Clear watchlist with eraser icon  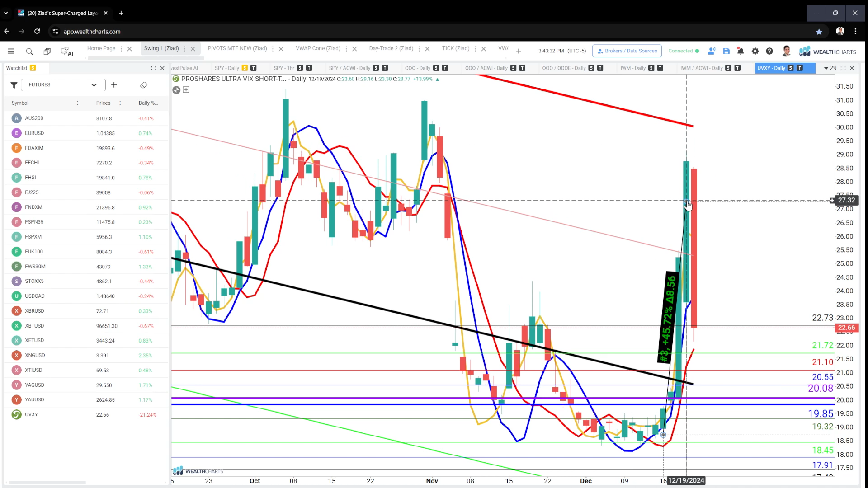(144, 85)
